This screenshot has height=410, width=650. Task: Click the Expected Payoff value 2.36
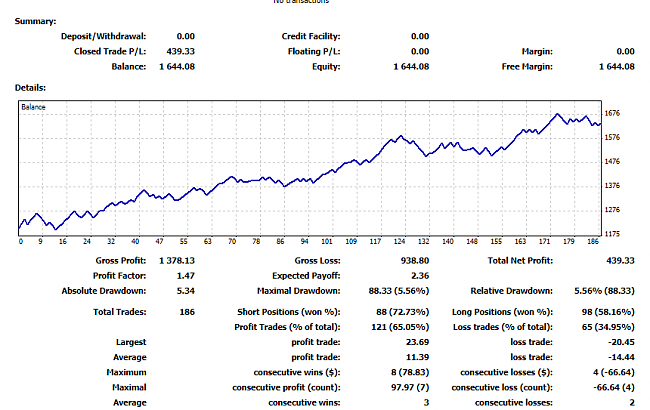[x=420, y=276]
